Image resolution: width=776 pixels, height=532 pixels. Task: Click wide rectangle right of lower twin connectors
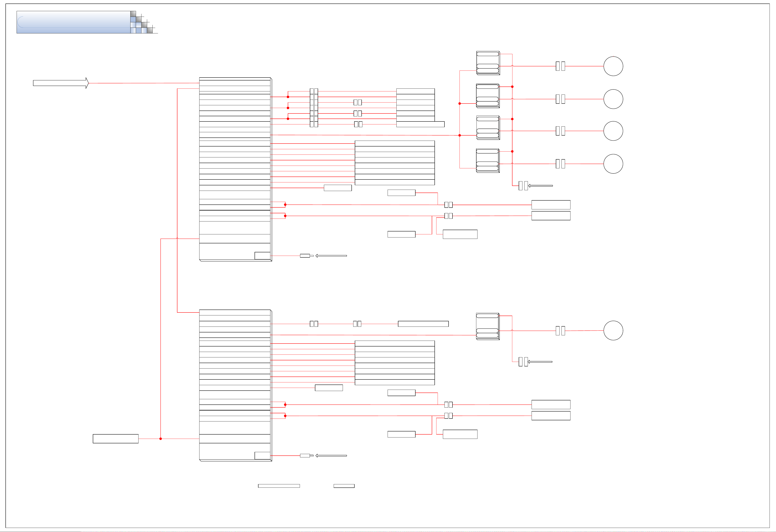coord(423,324)
